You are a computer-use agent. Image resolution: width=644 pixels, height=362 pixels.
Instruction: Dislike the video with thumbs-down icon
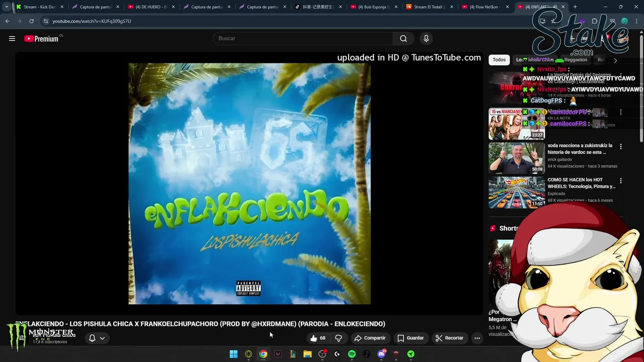[x=339, y=338]
